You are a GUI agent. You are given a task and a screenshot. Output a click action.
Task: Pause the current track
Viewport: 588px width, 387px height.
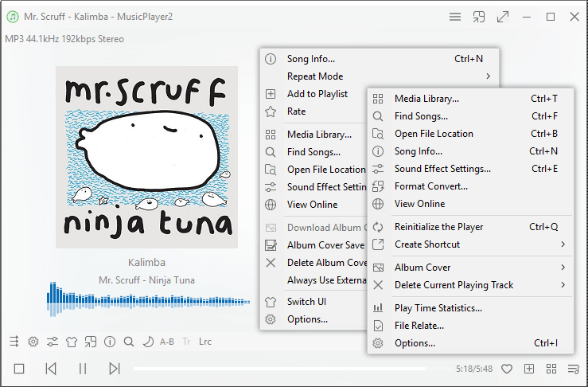coord(83,369)
